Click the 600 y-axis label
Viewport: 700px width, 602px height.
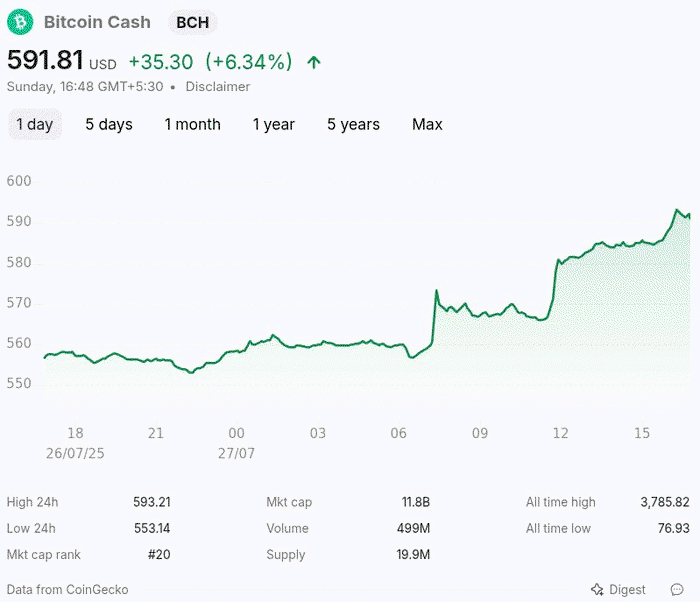(19, 181)
